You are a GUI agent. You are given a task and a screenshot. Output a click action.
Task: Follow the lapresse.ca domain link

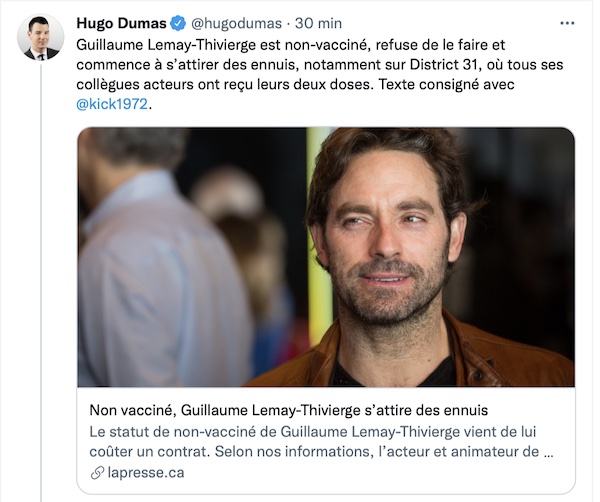click(146, 473)
